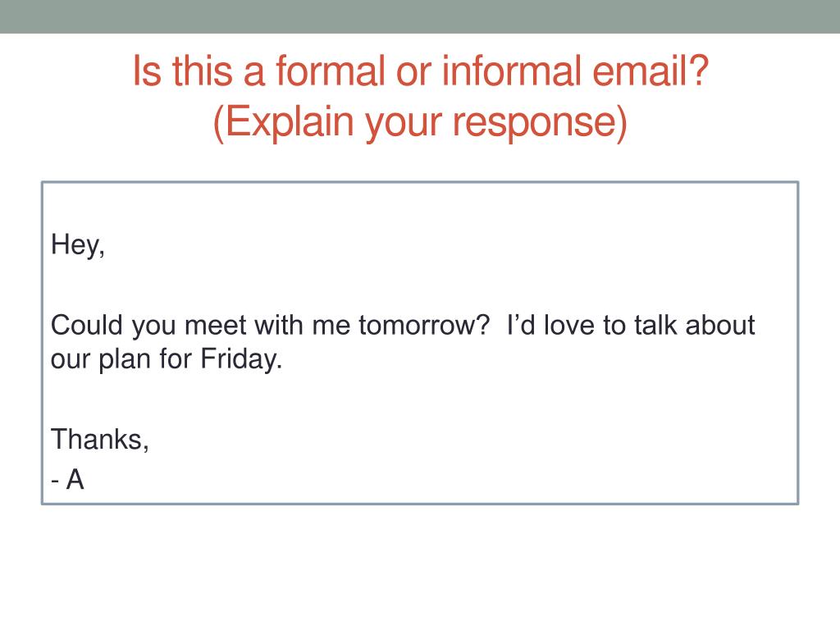Click the "- A" signature

point(67,479)
